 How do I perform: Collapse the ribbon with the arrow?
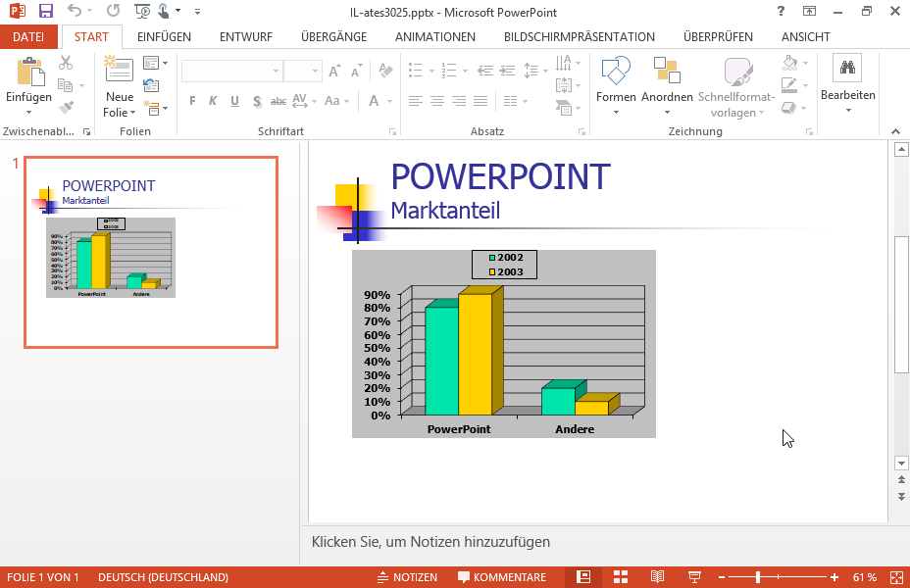pos(895,131)
